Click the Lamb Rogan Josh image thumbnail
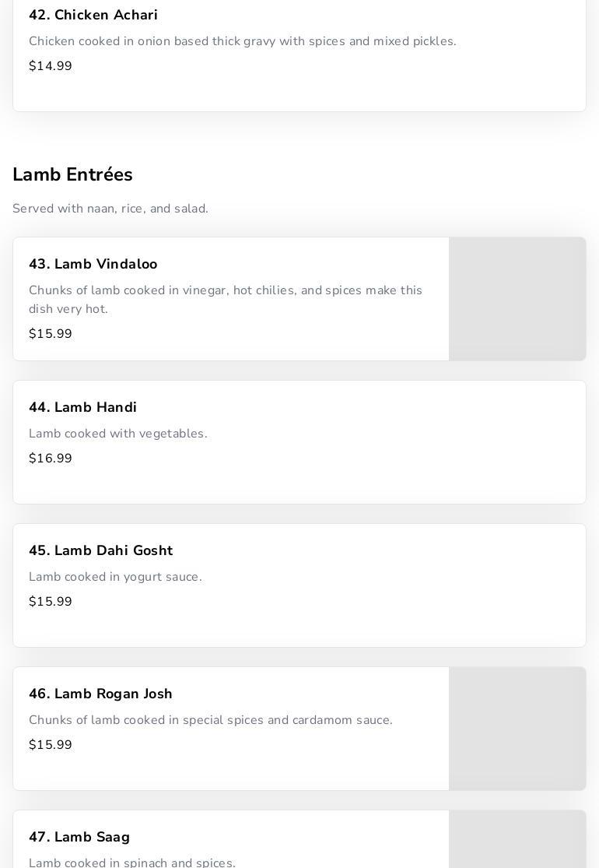This screenshot has height=868, width=599. (x=517, y=729)
